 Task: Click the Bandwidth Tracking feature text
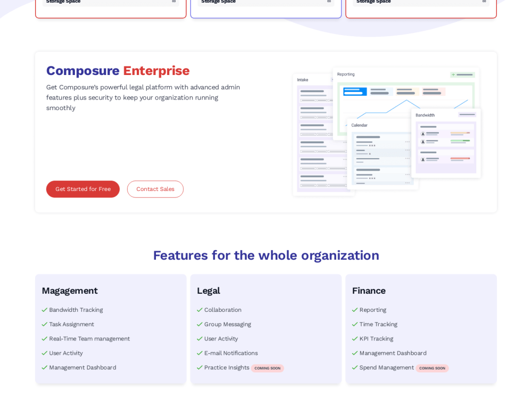coord(76,310)
